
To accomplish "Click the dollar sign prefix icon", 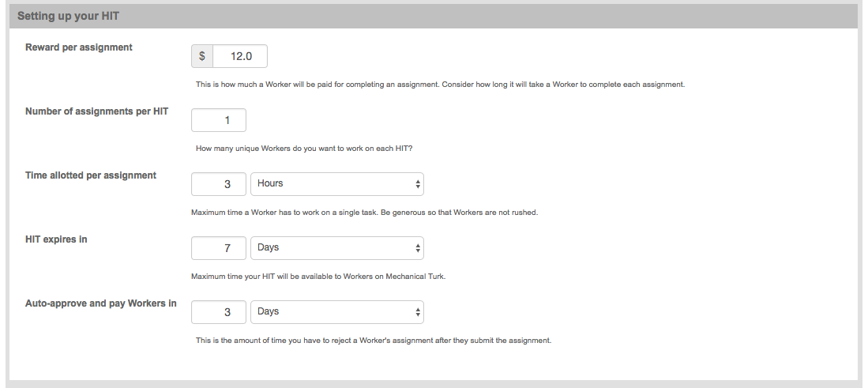I will pos(202,56).
